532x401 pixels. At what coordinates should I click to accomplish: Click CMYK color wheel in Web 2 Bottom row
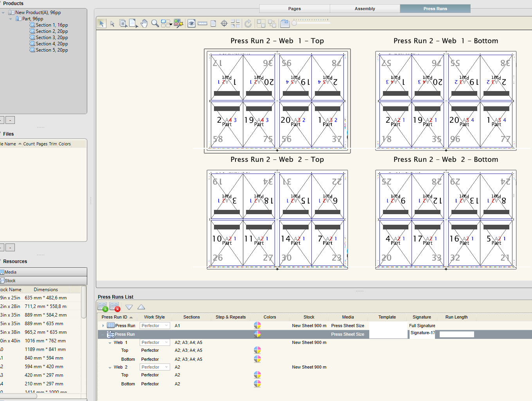[x=257, y=383]
